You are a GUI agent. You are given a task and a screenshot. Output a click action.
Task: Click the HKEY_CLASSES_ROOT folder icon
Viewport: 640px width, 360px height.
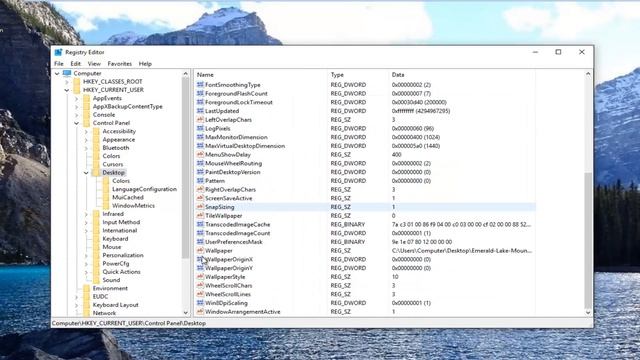[x=77, y=82]
